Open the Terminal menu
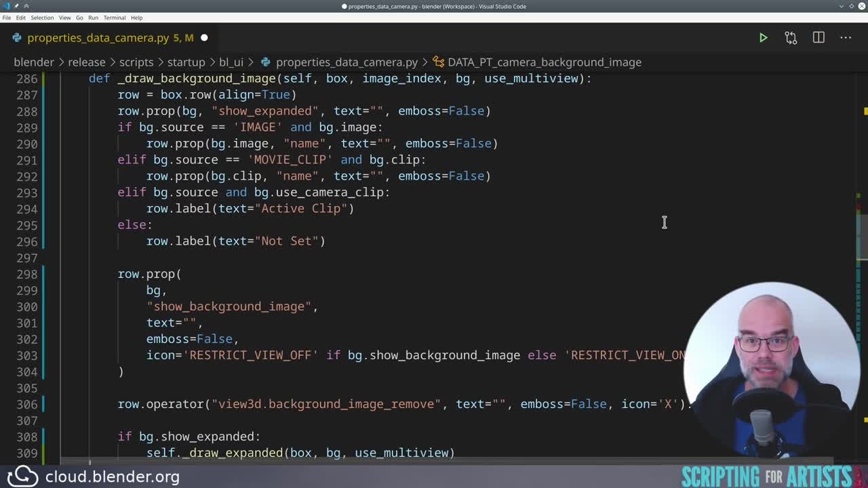 click(115, 18)
